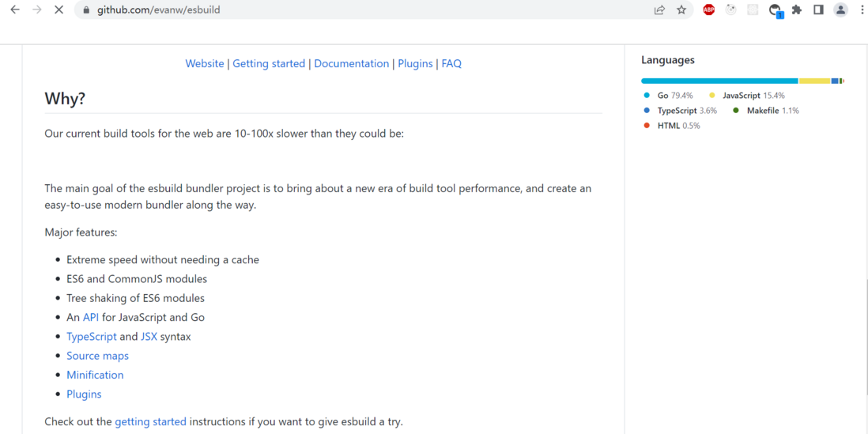Click the share page icon in the address bar

click(x=659, y=9)
